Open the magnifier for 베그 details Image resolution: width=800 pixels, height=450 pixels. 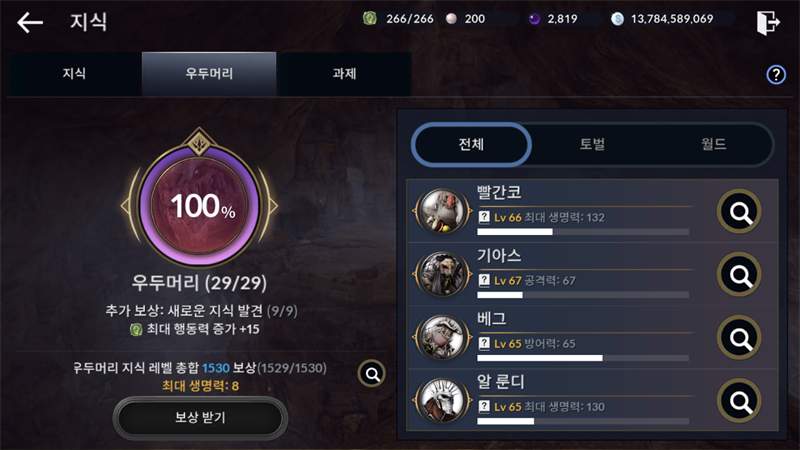pyautogui.click(x=739, y=338)
